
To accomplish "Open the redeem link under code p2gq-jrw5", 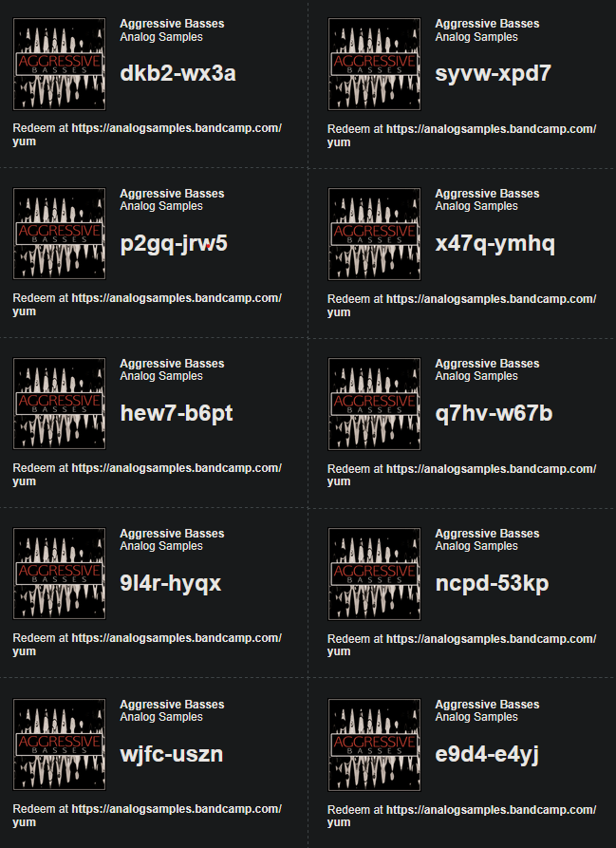I will pos(176,298).
